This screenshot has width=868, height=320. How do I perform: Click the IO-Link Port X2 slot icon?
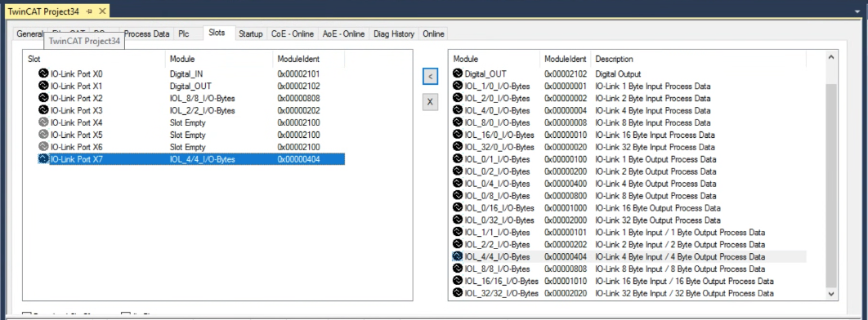tap(44, 98)
